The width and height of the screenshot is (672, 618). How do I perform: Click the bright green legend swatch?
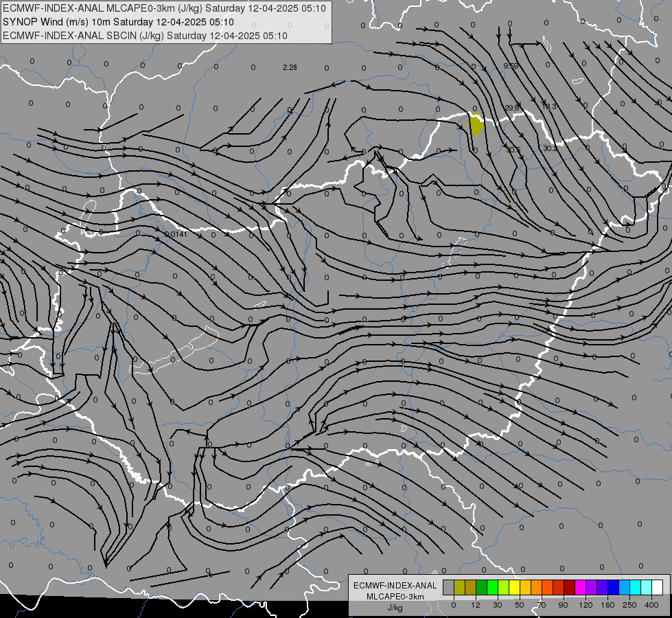coord(492,587)
